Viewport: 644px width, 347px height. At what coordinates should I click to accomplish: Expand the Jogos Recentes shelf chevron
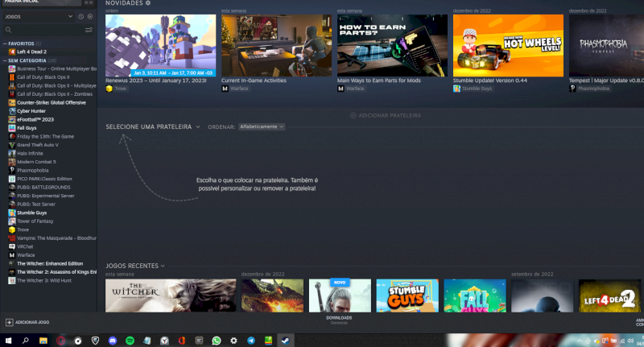click(163, 266)
